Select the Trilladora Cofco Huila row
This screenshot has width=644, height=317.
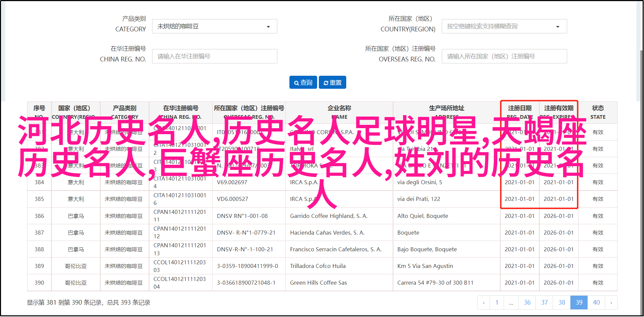(x=317, y=266)
